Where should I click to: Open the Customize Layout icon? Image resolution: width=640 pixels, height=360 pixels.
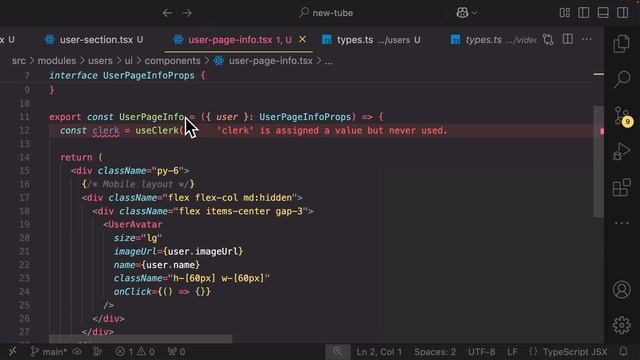coord(564,13)
